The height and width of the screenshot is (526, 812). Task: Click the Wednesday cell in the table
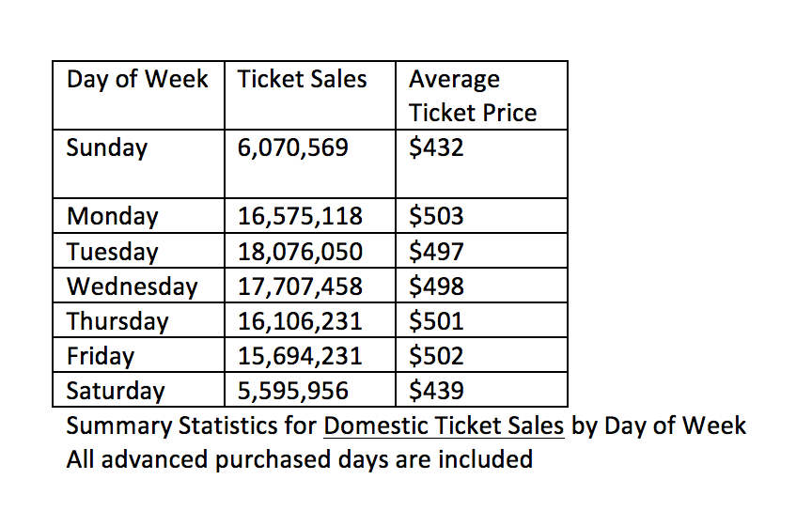pyautogui.click(x=133, y=286)
